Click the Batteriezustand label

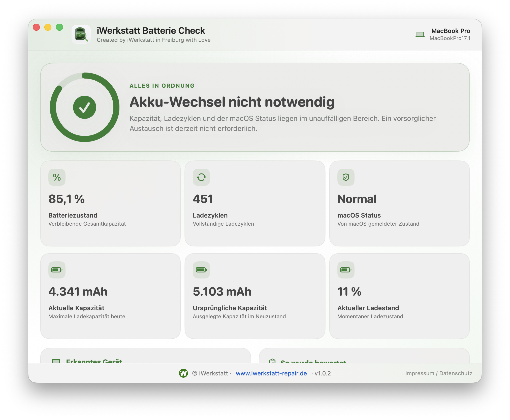[x=73, y=215]
